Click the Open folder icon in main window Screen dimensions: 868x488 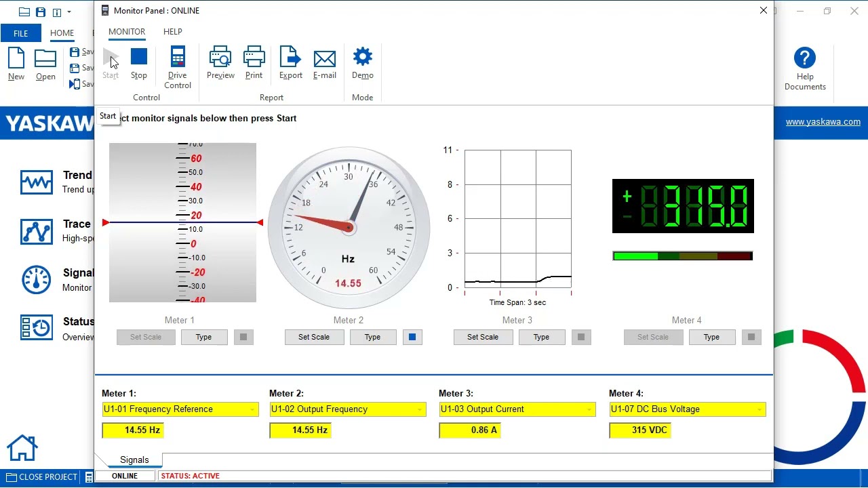pyautogui.click(x=45, y=59)
